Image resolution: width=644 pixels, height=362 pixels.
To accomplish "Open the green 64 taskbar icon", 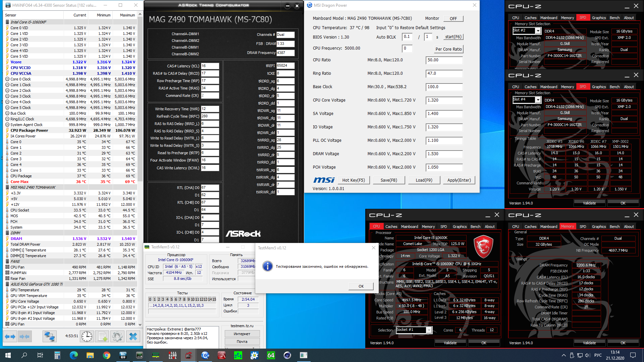I will [x=271, y=355].
